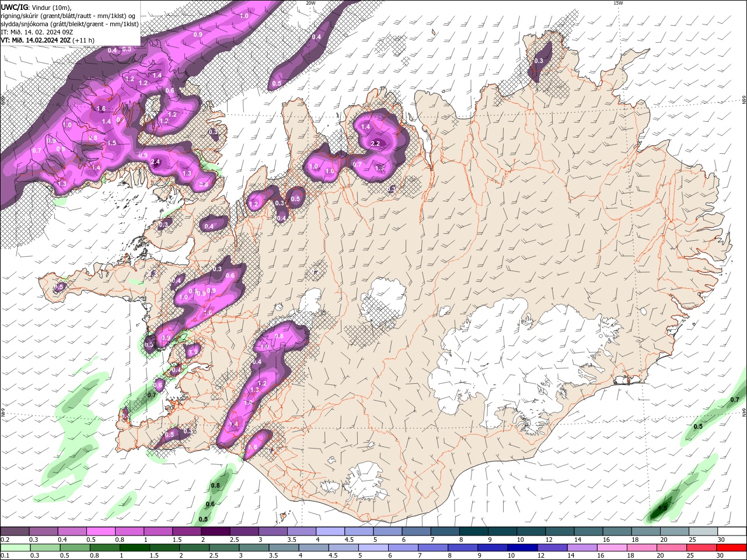Click the dark purple top-row swatch labeled 2

pos(215,531)
